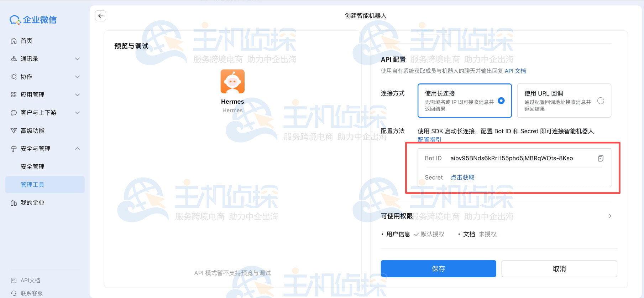644x298 pixels.
Task: Click the 安全与管理 umbrella icon
Action: tap(14, 149)
